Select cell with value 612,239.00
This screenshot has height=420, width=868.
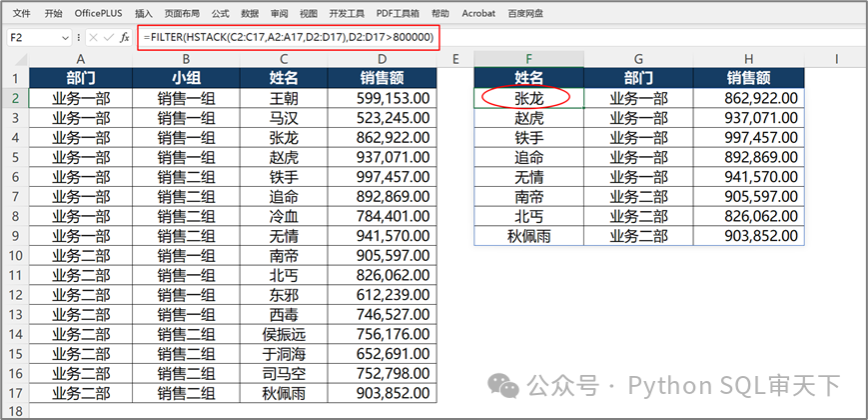(x=382, y=295)
